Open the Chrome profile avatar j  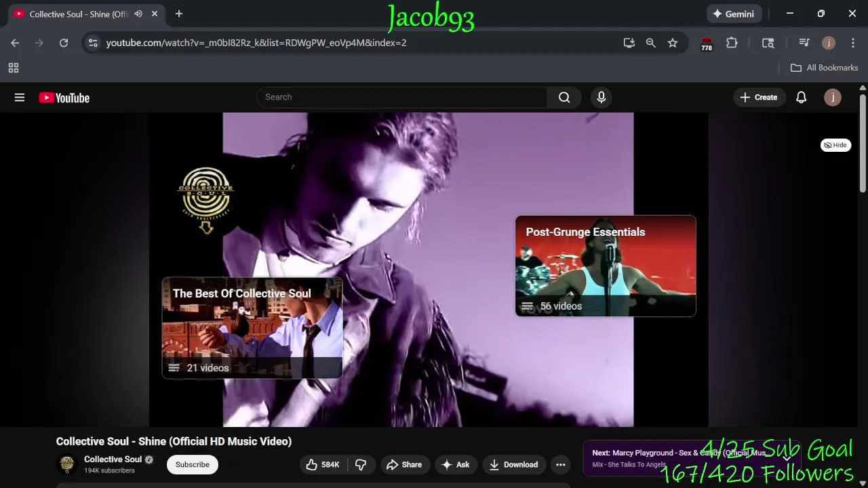point(829,43)
